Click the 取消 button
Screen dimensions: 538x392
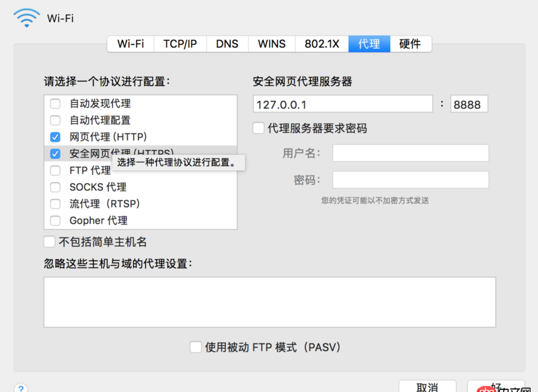pyautogui.click(x=428, y=387)
